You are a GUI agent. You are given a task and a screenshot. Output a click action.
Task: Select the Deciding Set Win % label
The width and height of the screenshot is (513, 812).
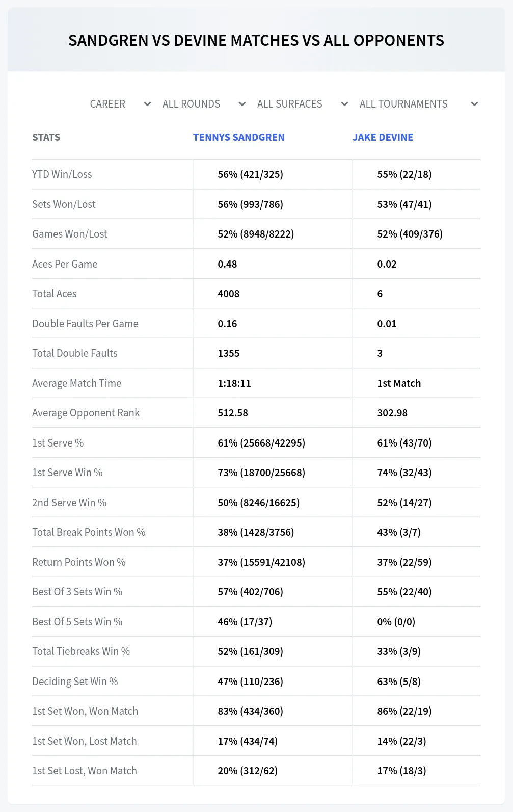(x=75, y=682)
